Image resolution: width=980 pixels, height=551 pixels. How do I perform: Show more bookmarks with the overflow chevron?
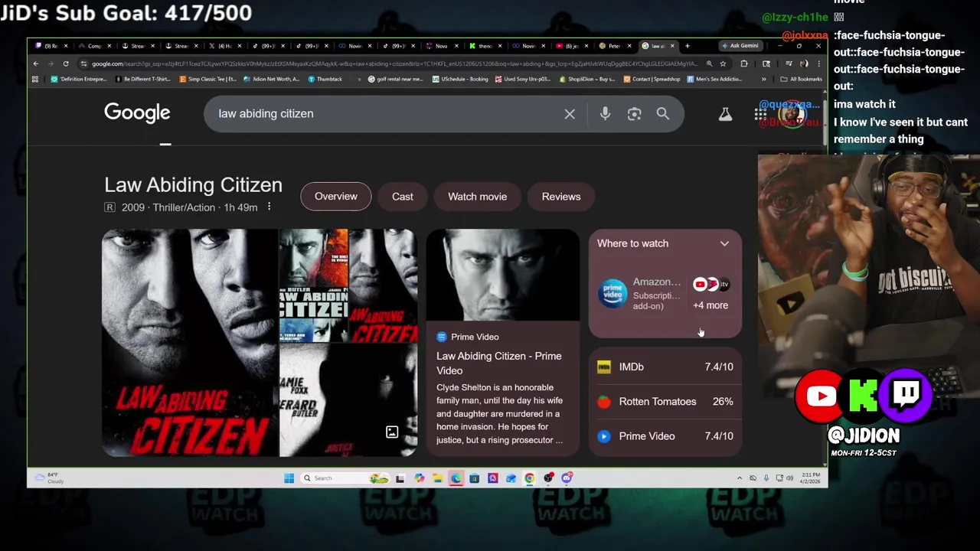(x=763, y=79)
